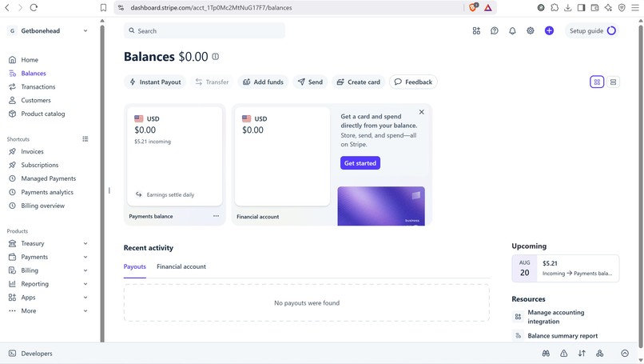Click the webhooks nodes icon in bottom bar
Screen dimensions: 644x364
pos(599,354)
